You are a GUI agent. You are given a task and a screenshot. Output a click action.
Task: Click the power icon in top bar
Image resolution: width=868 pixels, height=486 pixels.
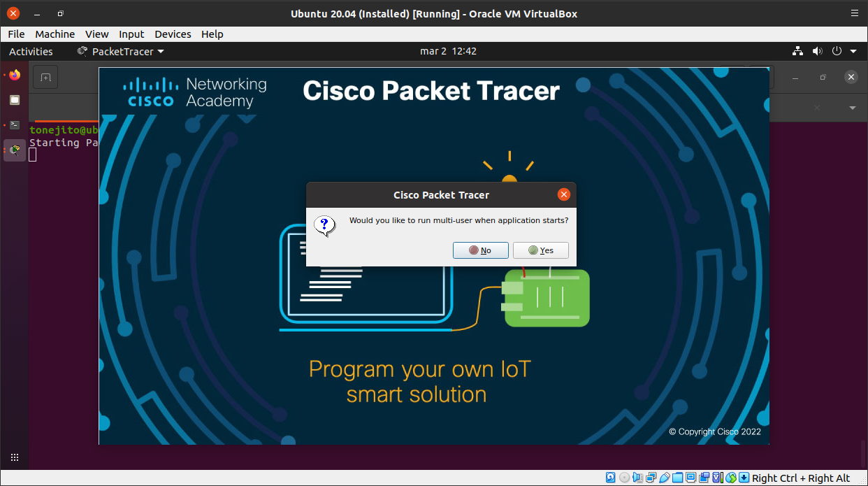tap(837, 52)
